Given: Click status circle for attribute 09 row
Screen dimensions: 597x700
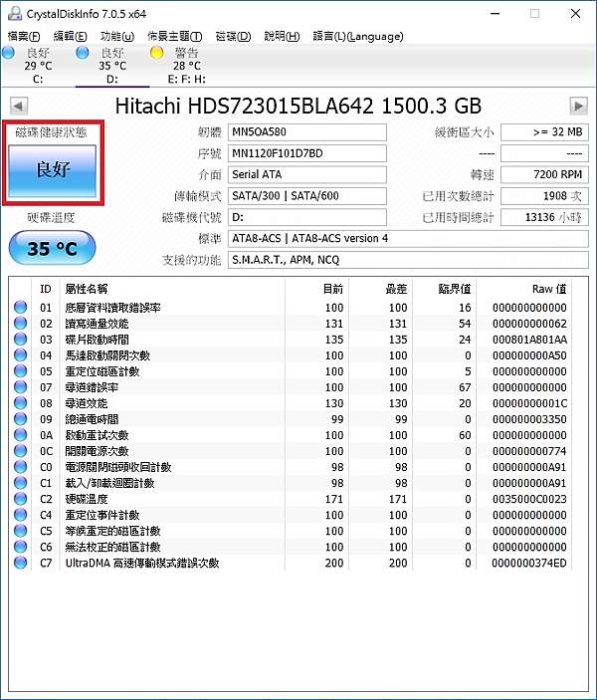Looking at the screenshot, I should 21,419.
